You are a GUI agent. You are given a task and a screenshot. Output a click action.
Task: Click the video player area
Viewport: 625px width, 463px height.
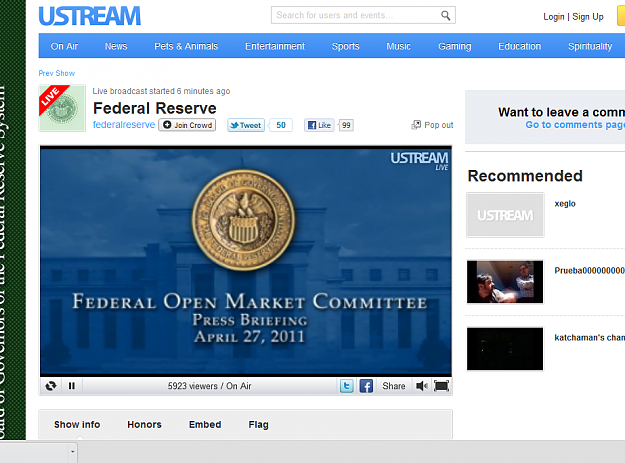246,261
